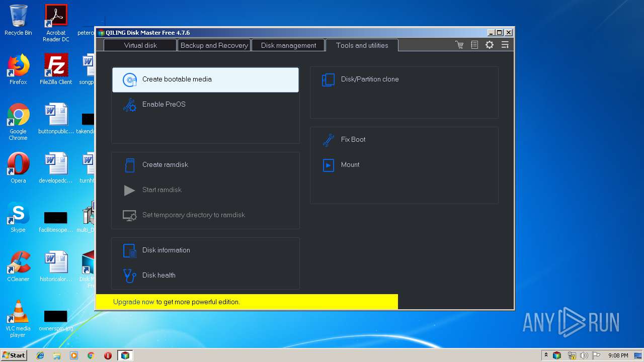The width and height of the screenshot is (644, 362).
Task: Open Recycle Bin desktop icon
Action: pos(18,20)
